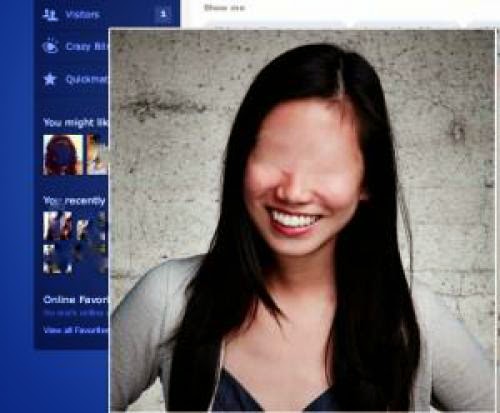Image resolution: width=500 pixels, height=413 pixels.
Task: Click the 'You recently' heading text
Action: tap(74, 201)
